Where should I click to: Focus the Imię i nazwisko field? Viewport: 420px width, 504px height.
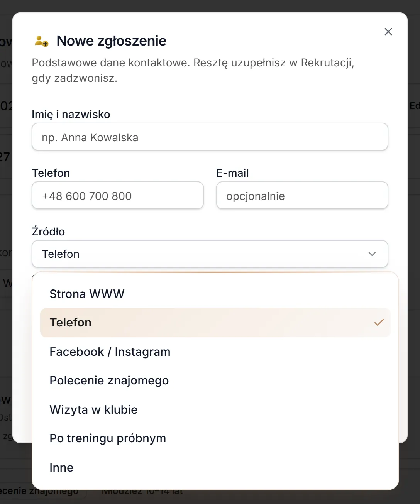[210, 137]
